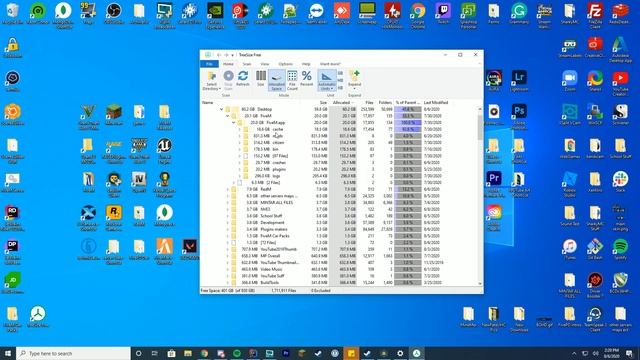
Task: Open the Grammarly desktop icon
Action: [519, 13]
